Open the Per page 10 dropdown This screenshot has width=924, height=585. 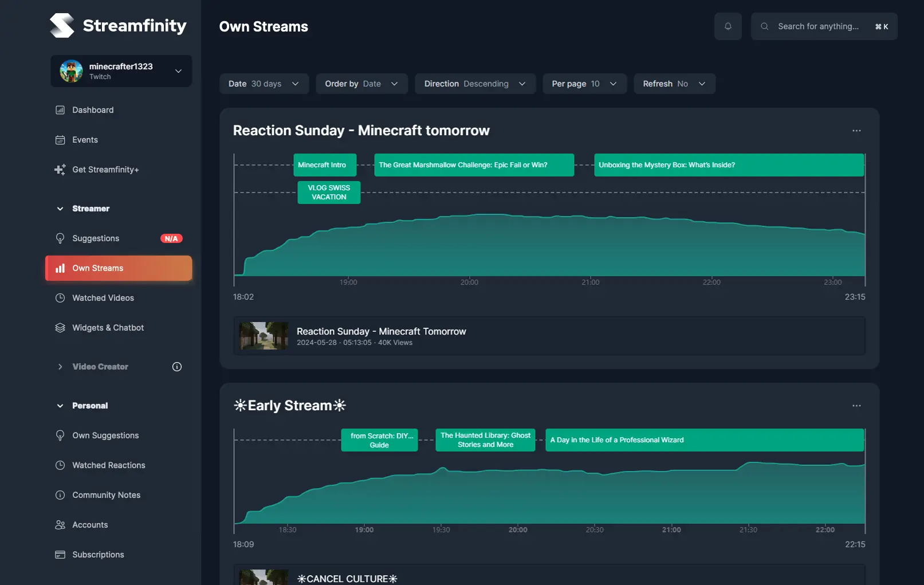584,84
